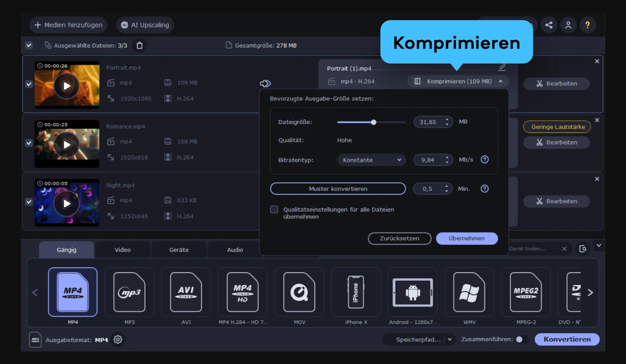Choose the MP4 H.264 HD format icon

pos(242,292)
